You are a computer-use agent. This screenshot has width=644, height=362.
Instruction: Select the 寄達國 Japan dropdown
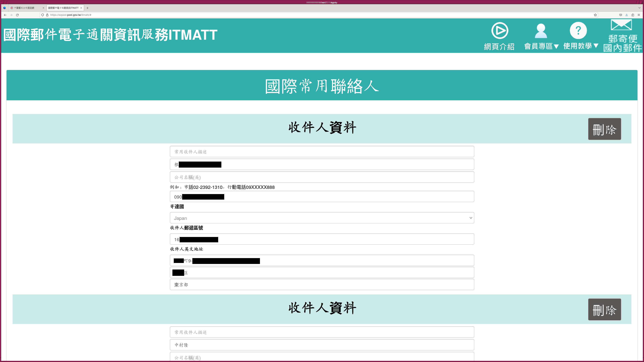[x=322, y=218]
